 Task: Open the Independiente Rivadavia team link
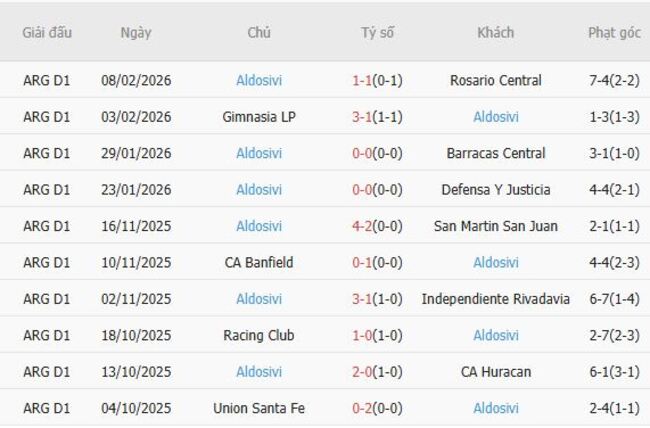pos(495,299)
